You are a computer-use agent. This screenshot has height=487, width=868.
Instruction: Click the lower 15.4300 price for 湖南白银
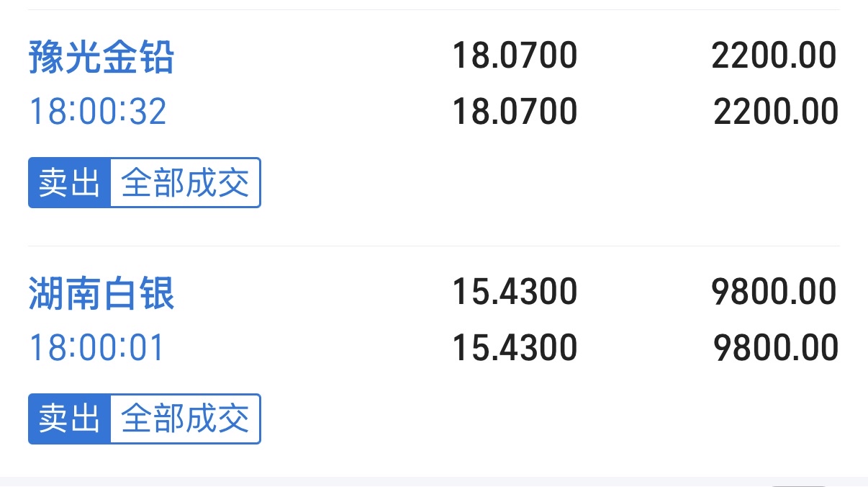[515, 349]
